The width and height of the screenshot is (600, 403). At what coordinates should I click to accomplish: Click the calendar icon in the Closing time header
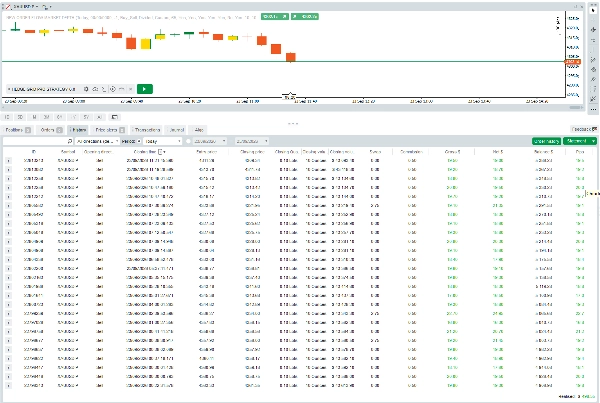coord(161,152)
